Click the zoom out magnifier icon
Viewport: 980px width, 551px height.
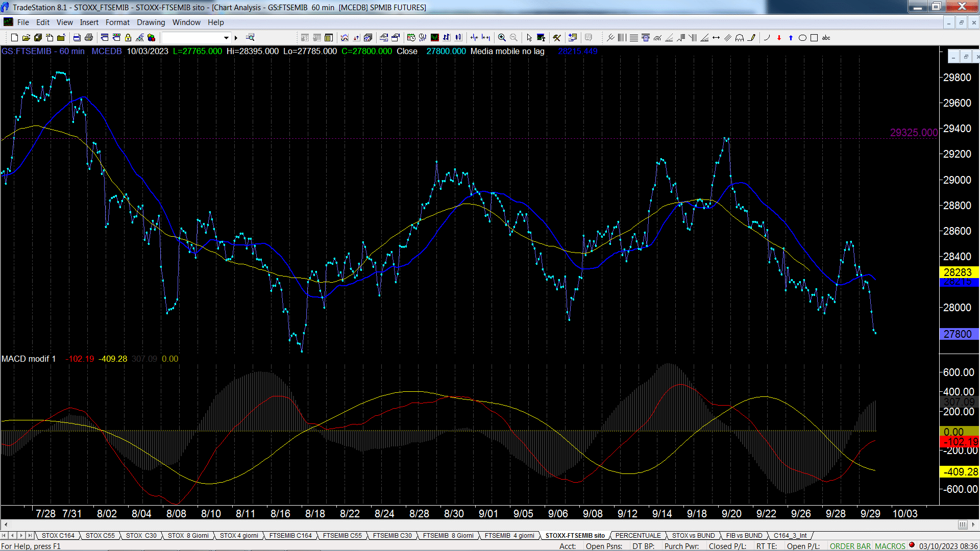click(x=514, y=38)
